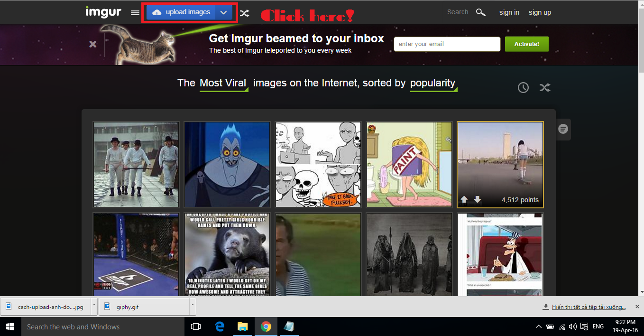Open the notepad-like app on the taskbar
Viewport: 644px width, 336px height.
coord(289,327)
